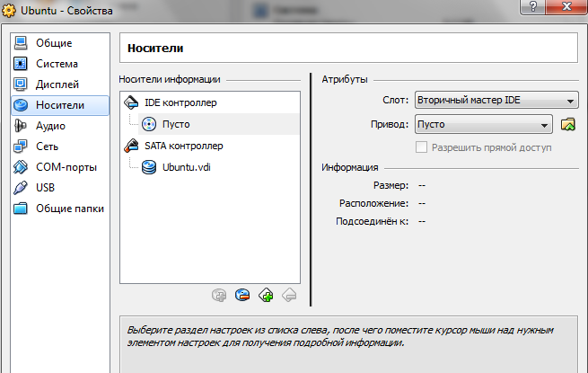Open the Привод dropdown

point(483,124)
